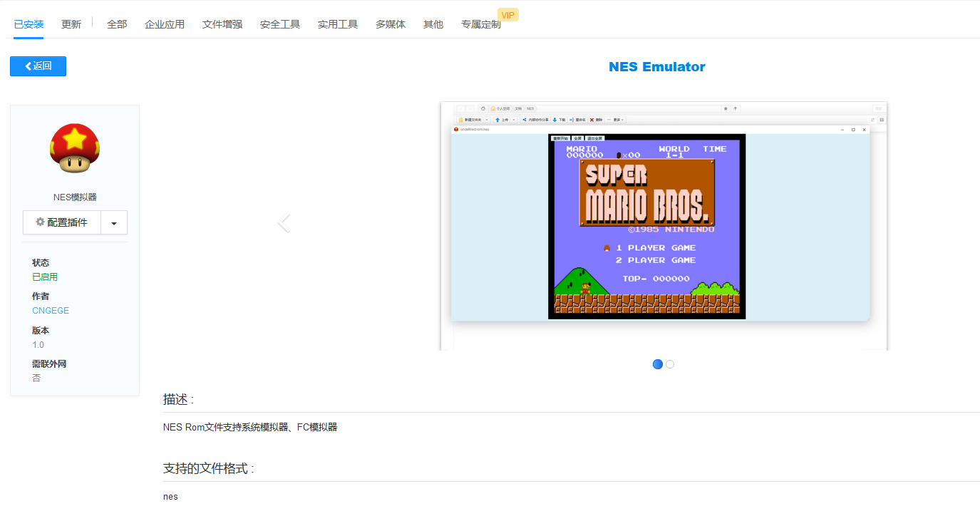The height and width of the screenshot is (531, 980).
Task: Go to previous screenshot with left arrow
Action: coord(284,223)
